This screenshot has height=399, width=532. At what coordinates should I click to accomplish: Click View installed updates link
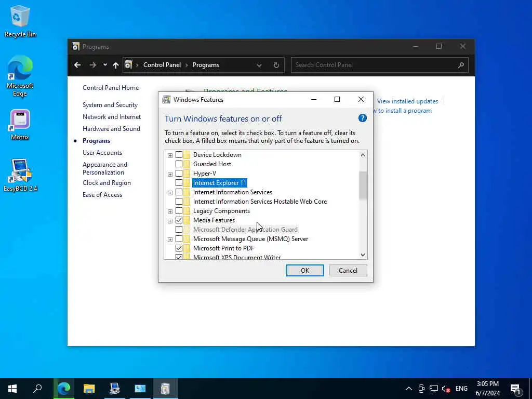click(x=407, y=101)
